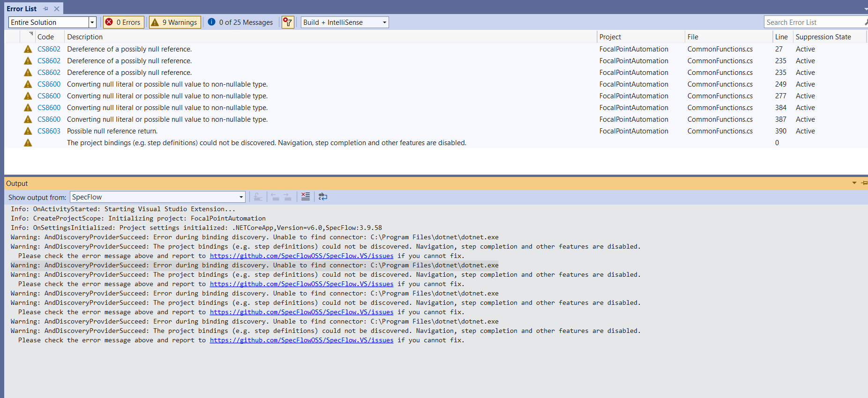
Task: Open the Show output from SpecFlow dropdown
Action: click(157, 197)
